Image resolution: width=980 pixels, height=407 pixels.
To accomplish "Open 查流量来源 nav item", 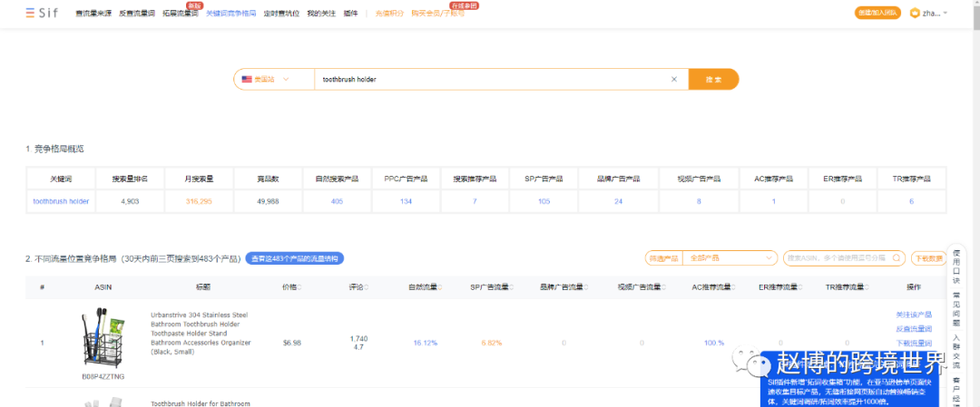I will coord(93,13).
